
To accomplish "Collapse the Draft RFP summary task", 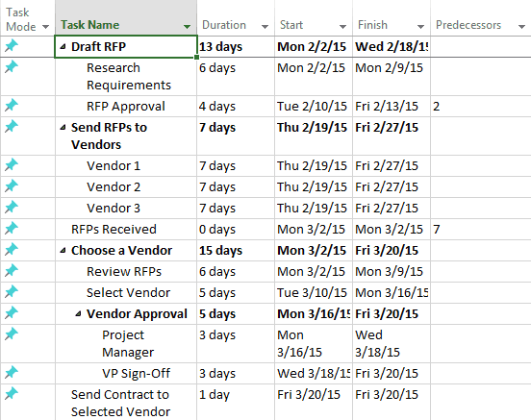I will click(63, 47).
